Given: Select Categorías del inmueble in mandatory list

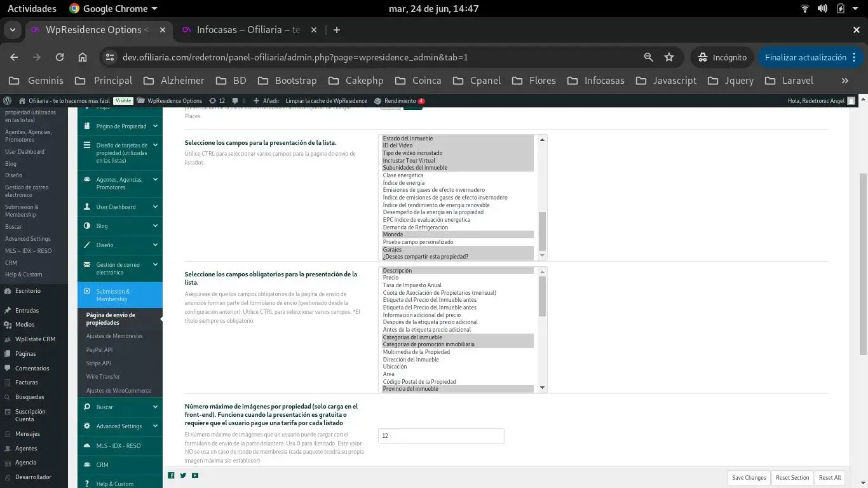Looking at the screenshot, I should 458,337.
